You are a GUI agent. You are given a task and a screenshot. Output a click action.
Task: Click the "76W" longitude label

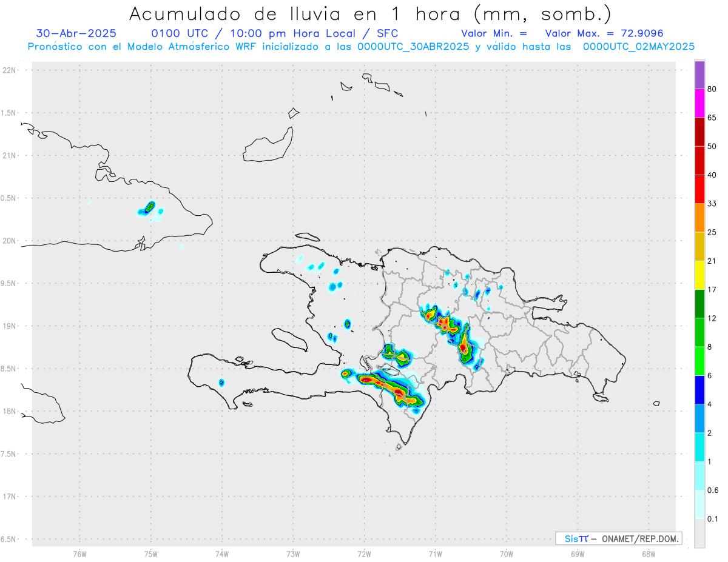(79, 554)
